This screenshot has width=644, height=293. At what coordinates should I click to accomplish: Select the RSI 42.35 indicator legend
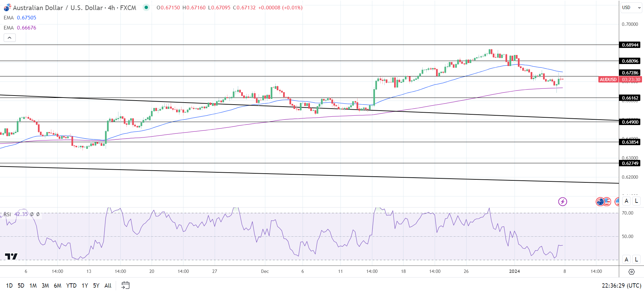pyautogui.click(x=22, y=214)
